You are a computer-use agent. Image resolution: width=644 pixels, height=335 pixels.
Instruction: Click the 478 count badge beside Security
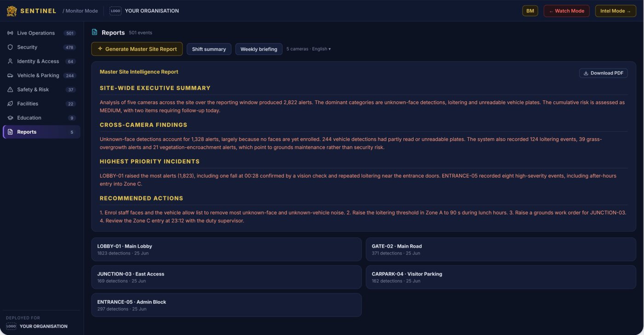(x=69, y=47)
